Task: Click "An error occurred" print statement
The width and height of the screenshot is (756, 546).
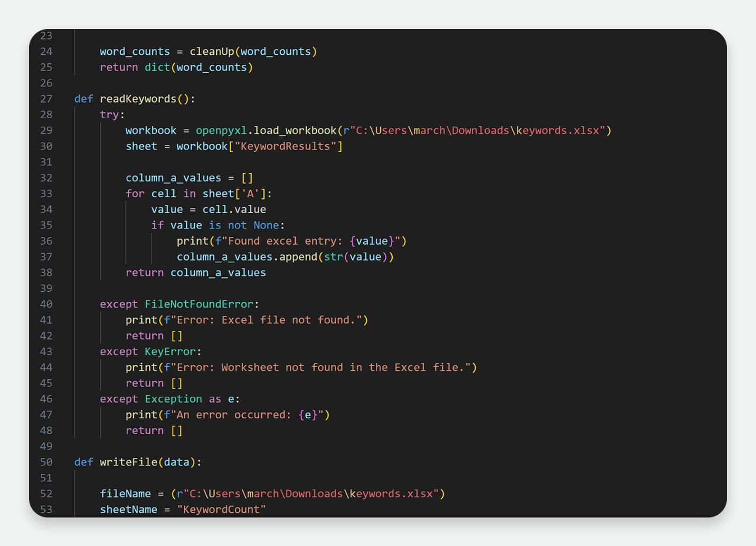Action: 228,415
